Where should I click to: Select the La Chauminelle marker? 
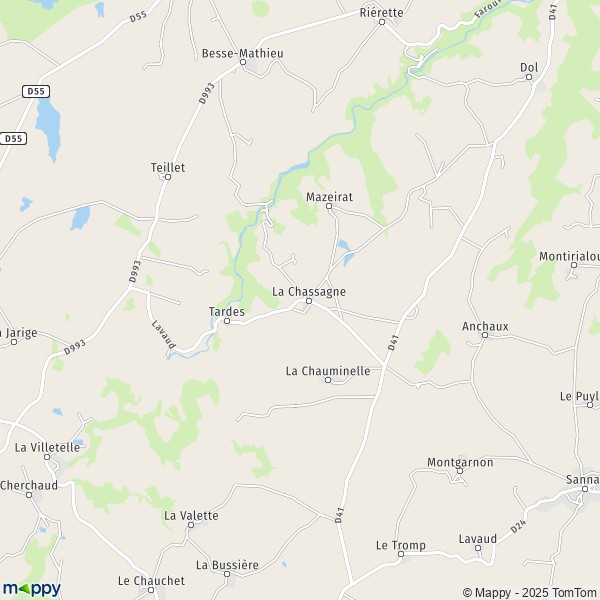click(x=328, y=380)
